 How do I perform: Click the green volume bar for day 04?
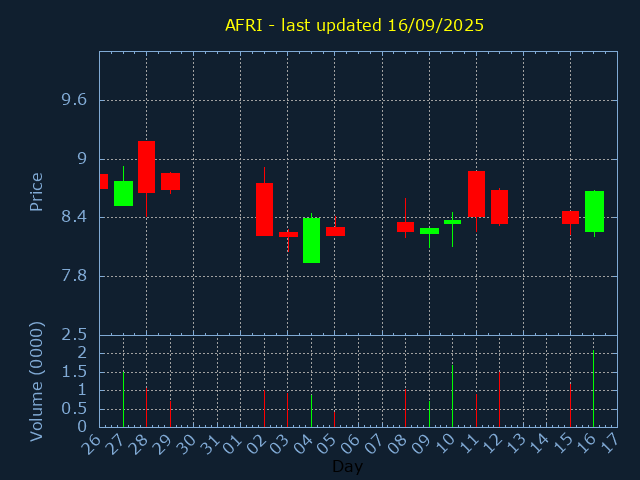[x=311, y=410]
